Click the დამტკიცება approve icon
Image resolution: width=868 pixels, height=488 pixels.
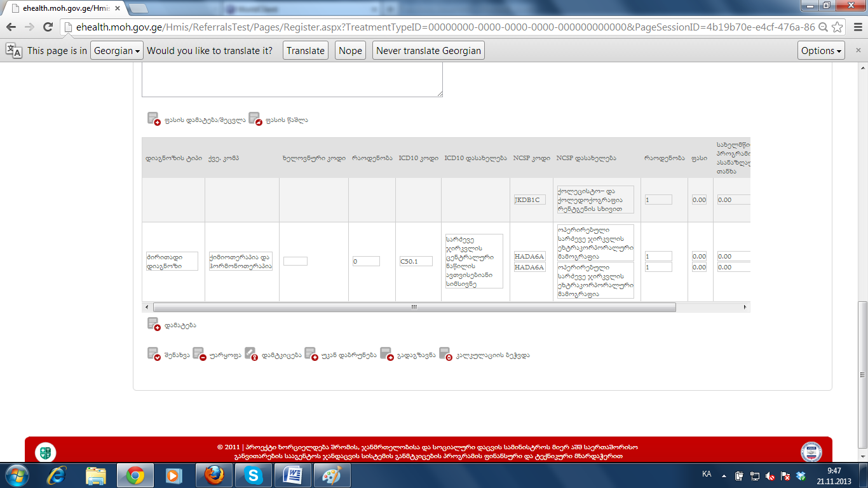point(251,355)
